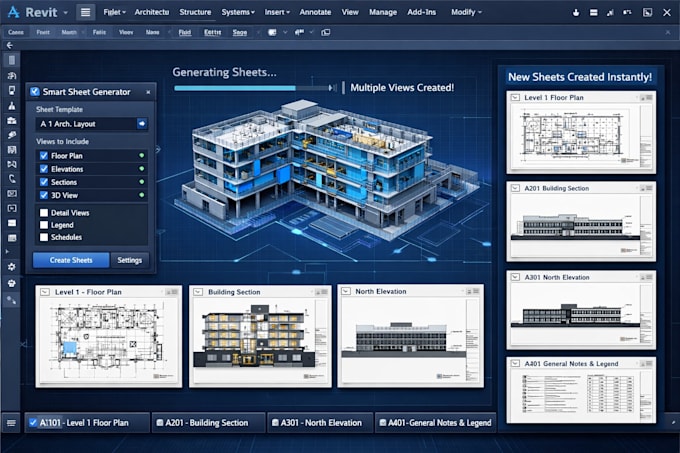Image resolution: width=680 pixels, height=453 pixels.
Task: Open the Level 1 - Floor Plan thumbnail
Action: pyautogui.click(x=108, y=336)
